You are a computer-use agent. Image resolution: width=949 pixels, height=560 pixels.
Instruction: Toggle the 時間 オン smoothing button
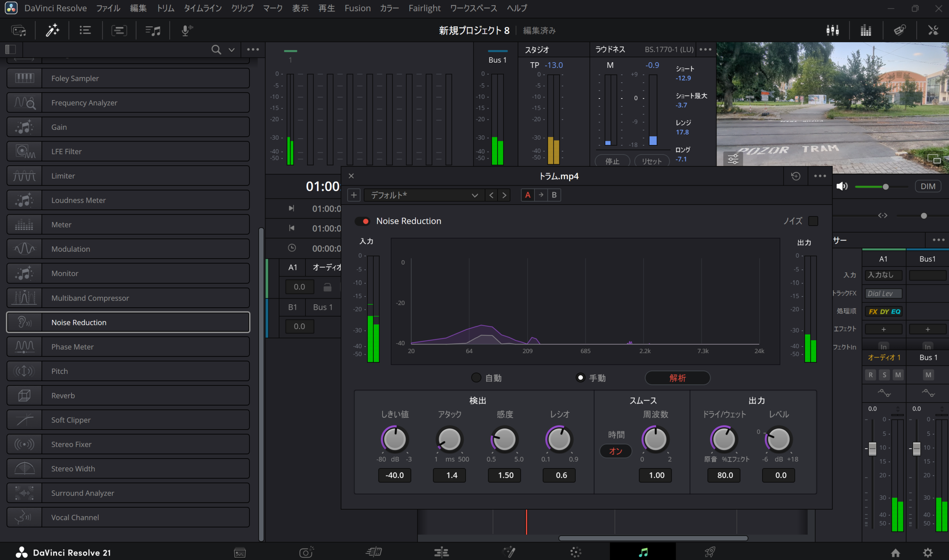(x=615, y=451)
